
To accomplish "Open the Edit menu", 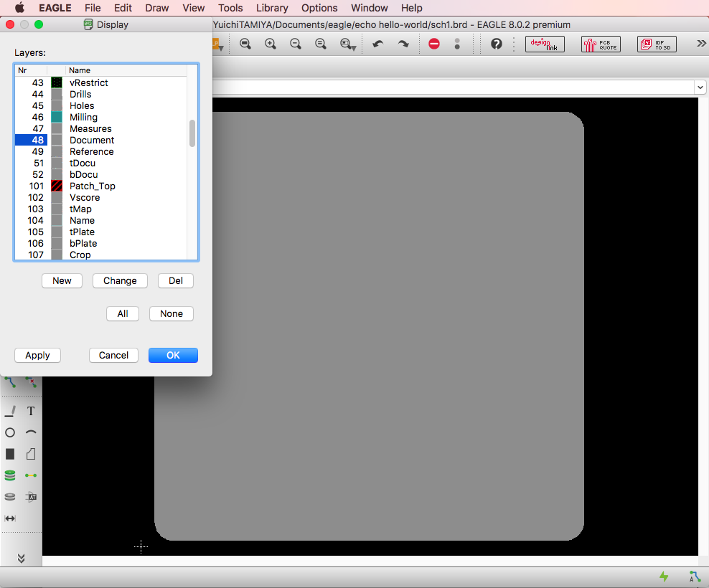I will (123, 8).
